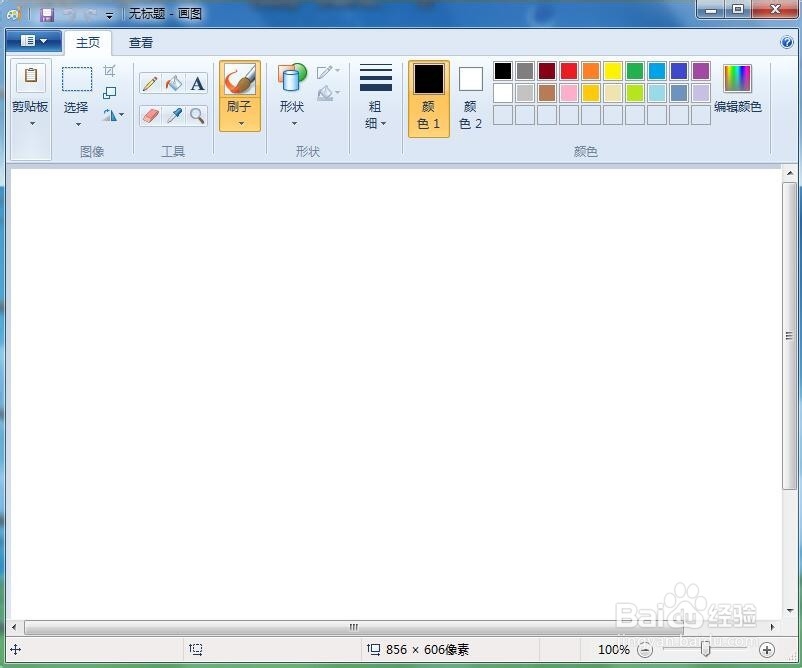Select the Text tool
802x668 pixels.
coord(197,83)
